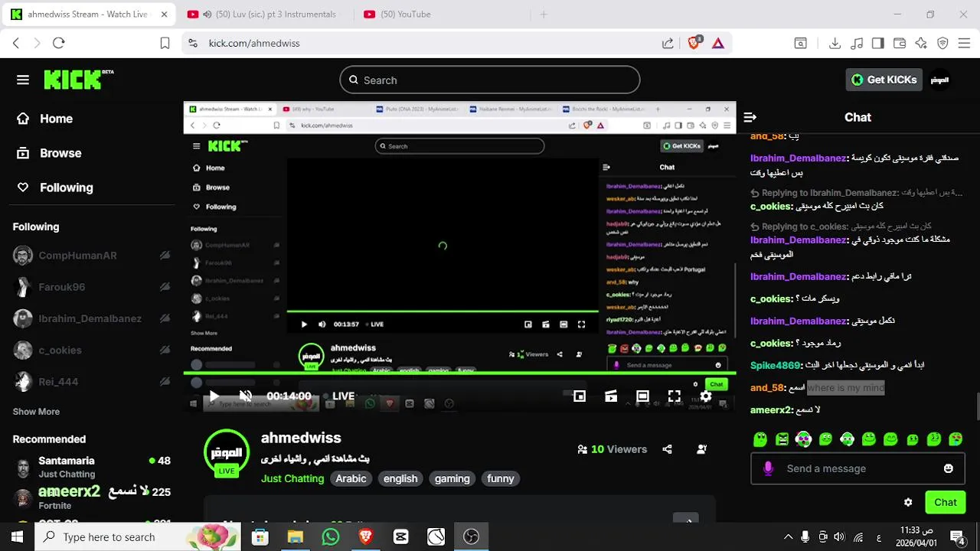Click the Send a message chat field

[x=857, y=468]
